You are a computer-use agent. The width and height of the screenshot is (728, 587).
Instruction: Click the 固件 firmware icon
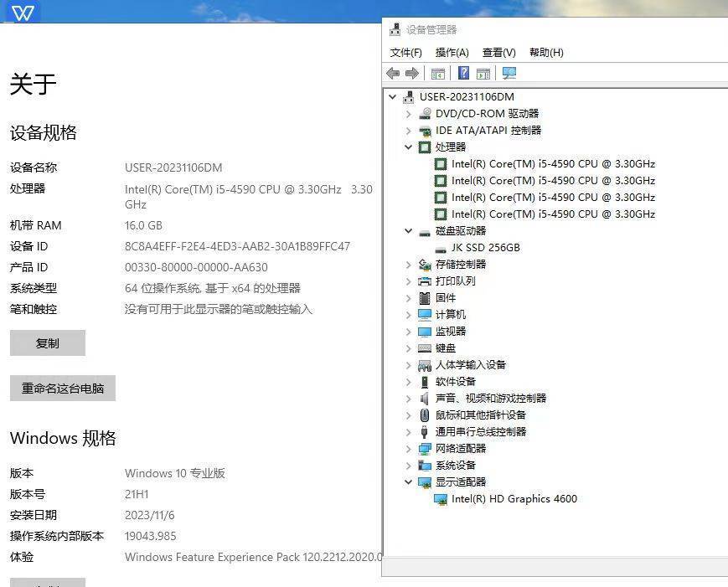coord(425,298)
